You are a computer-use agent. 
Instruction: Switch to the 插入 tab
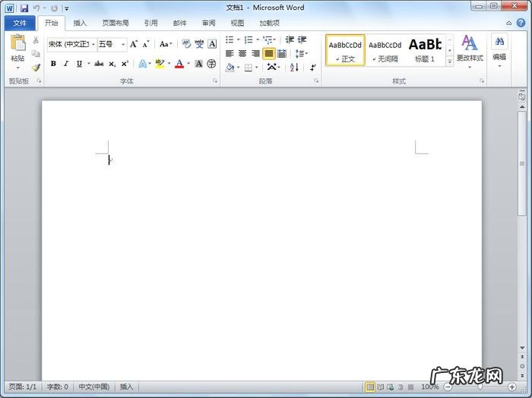pos(80,23)
